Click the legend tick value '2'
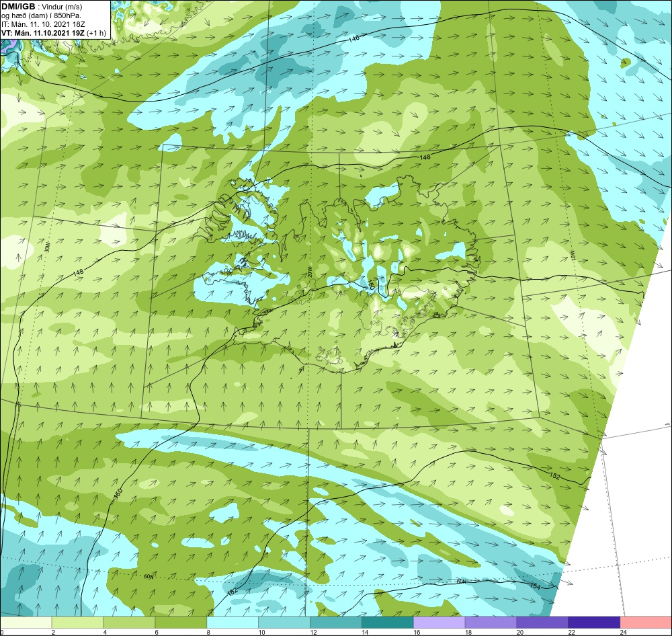This screenshot has height=636, width=672. [53, 632]
